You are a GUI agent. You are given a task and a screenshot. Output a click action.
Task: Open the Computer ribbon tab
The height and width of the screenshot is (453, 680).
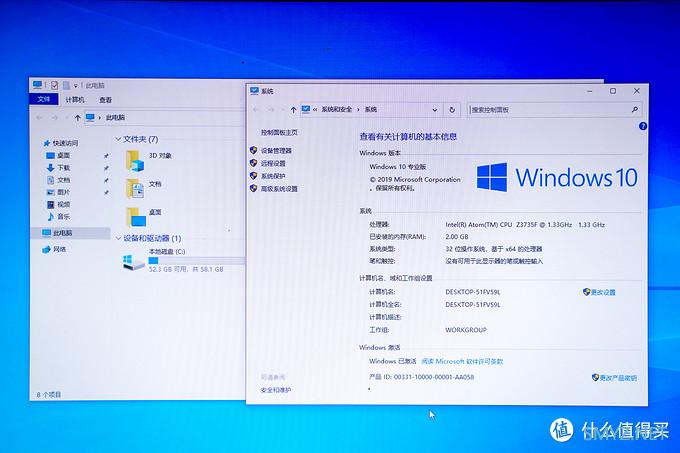coord(75,100)
